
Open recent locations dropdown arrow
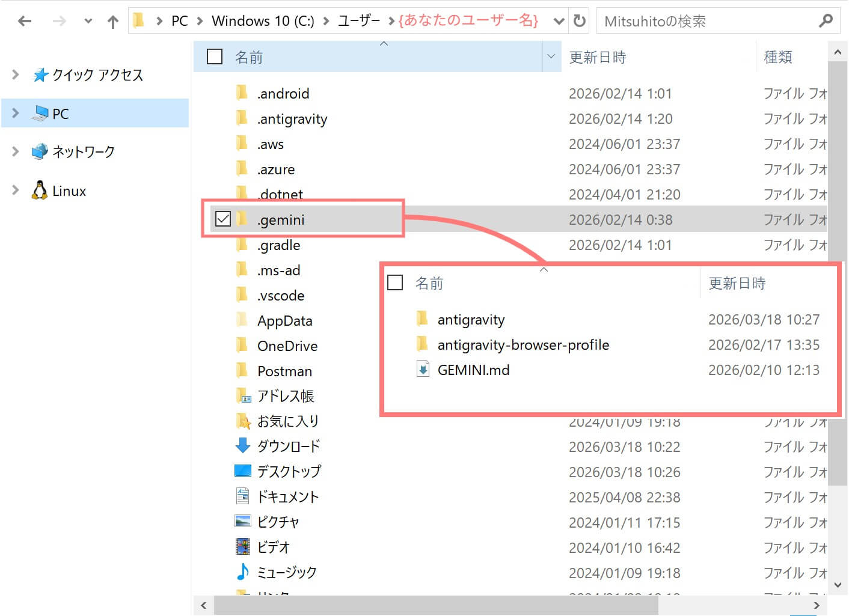[88, 22]
